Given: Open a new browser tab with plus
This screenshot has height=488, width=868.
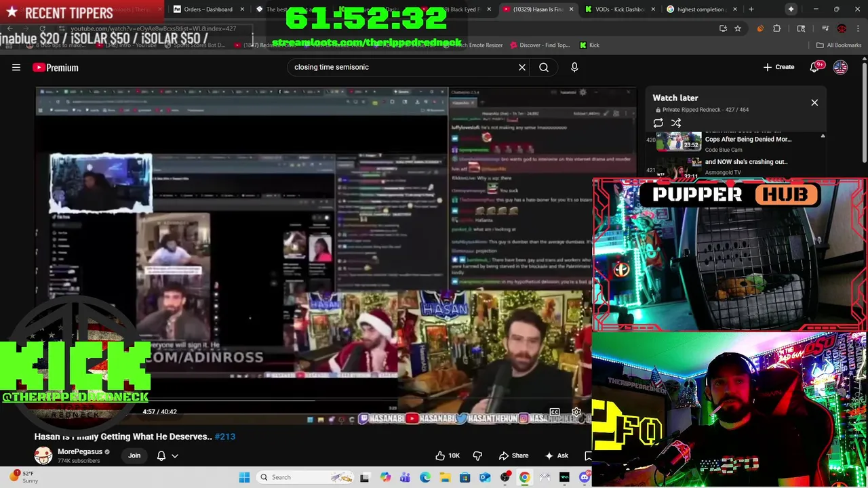Looking at the screenshot, I should [751, 9].
